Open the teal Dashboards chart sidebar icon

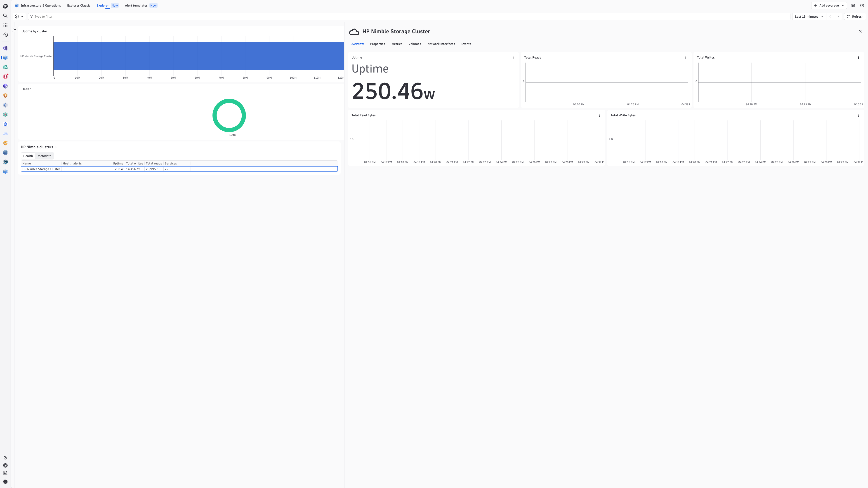[5, 67]
